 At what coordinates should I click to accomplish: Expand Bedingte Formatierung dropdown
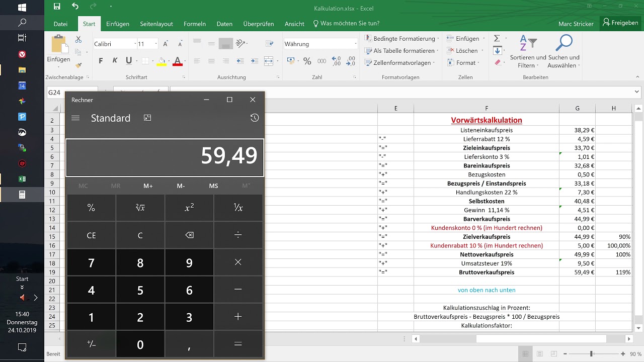[x=439, y=39]
